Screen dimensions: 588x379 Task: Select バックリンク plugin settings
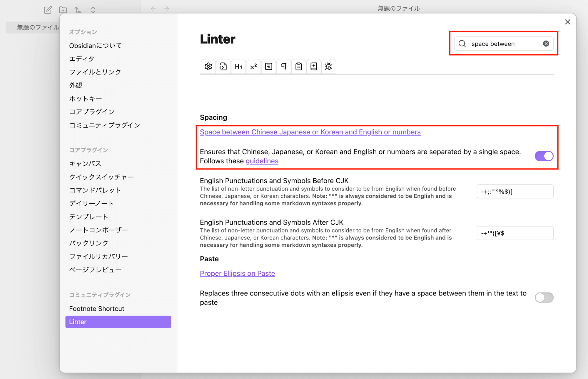(x=88, y=243)
